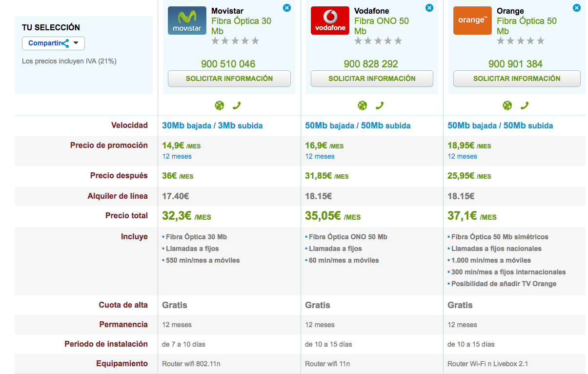Click the 16,9€ promotional price
The height and width of the screenshot is (374, 588).
pyautogui.click(x=324, y=145)
